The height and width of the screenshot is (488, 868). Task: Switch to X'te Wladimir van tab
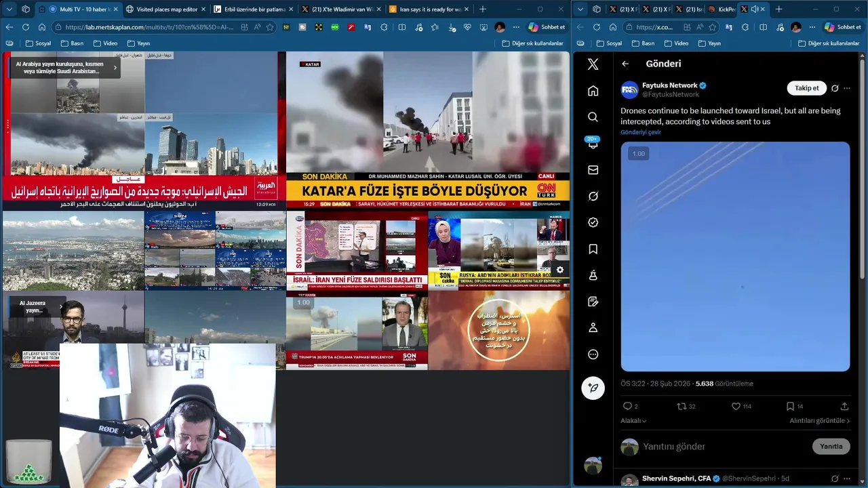click(x=341, y=9)
